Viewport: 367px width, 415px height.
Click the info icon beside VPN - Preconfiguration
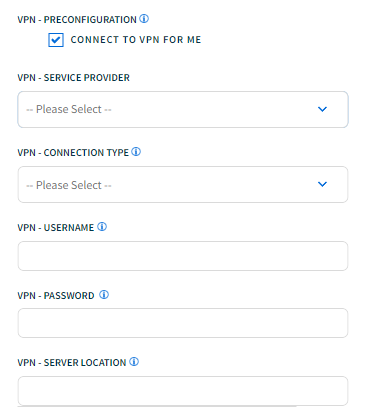[144, 19]
